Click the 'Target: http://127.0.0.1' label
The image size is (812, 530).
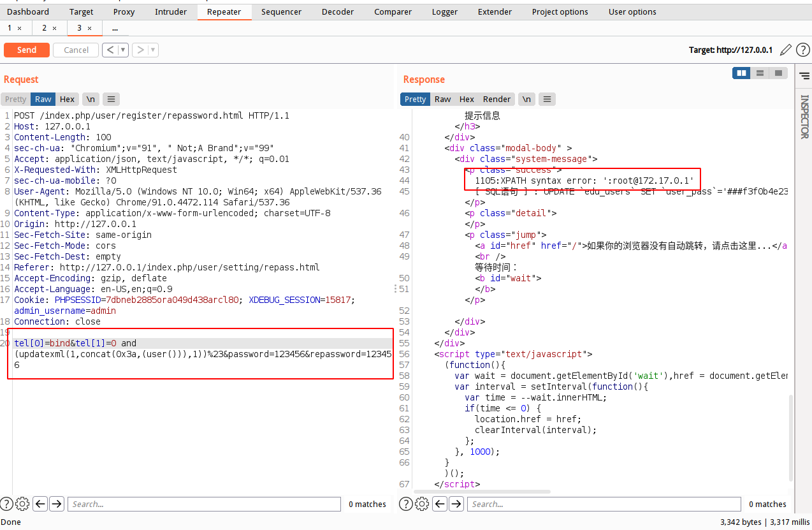(730, 50)
